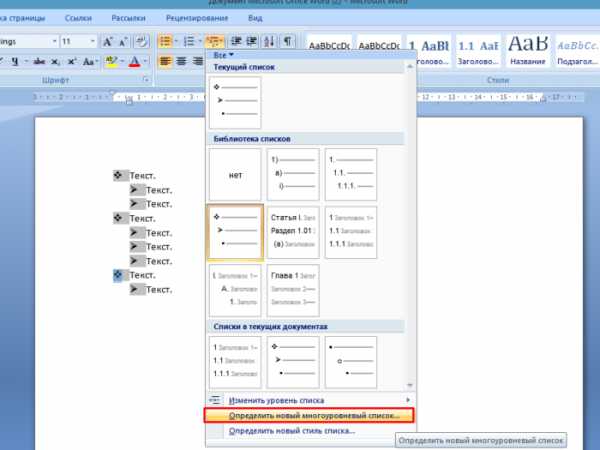Open highlight color dropdown arrow
The height and width of the screenshot is (450, 600).
(x=122, y=61)
